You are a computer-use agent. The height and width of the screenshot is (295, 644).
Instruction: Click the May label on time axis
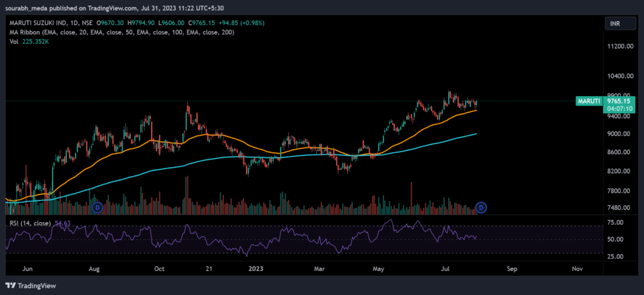pyautogui.click(x=378, y=269)
